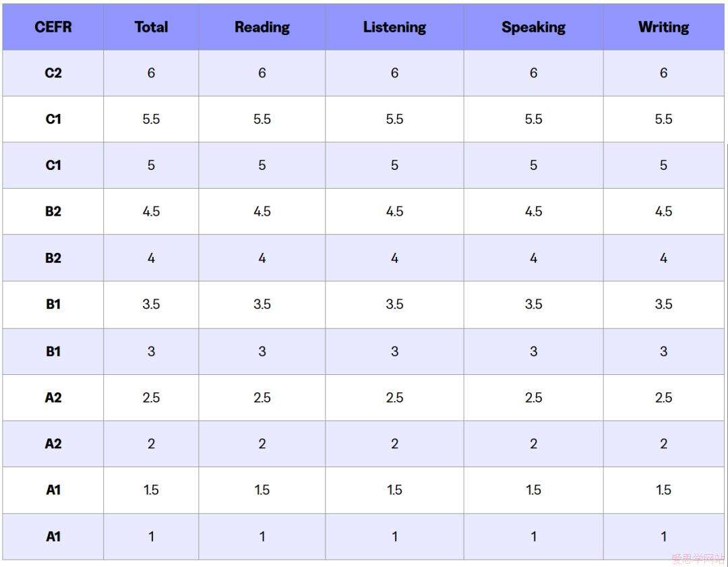
Task: Click the Listening score 5 cell
Action: (394, 165)
